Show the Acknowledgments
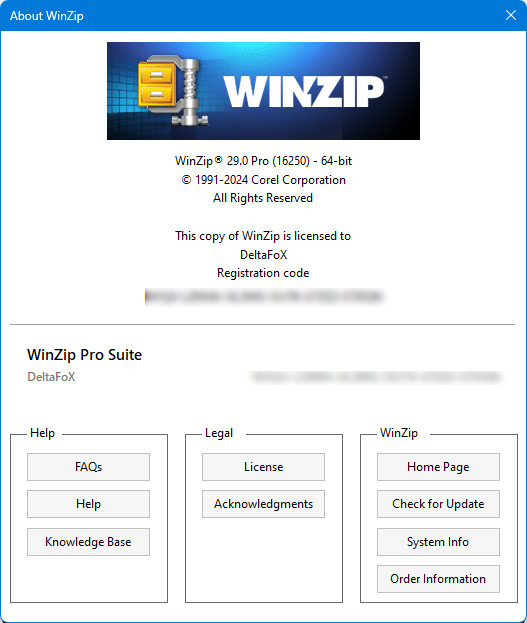 point(263,504)
